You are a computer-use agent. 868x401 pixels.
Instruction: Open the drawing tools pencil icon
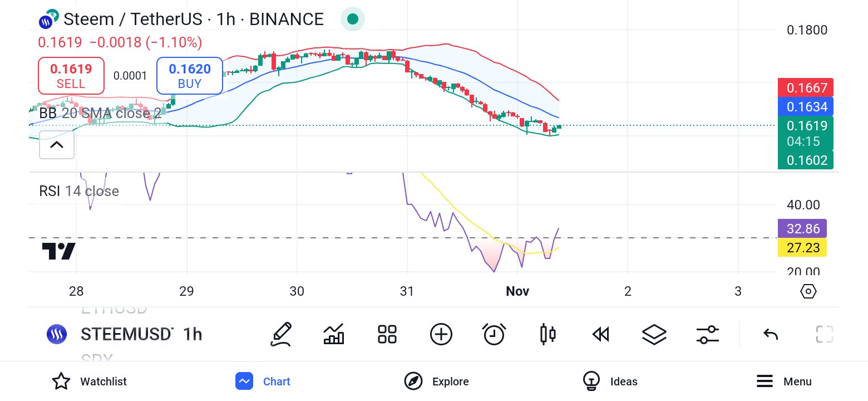point(282,334)
